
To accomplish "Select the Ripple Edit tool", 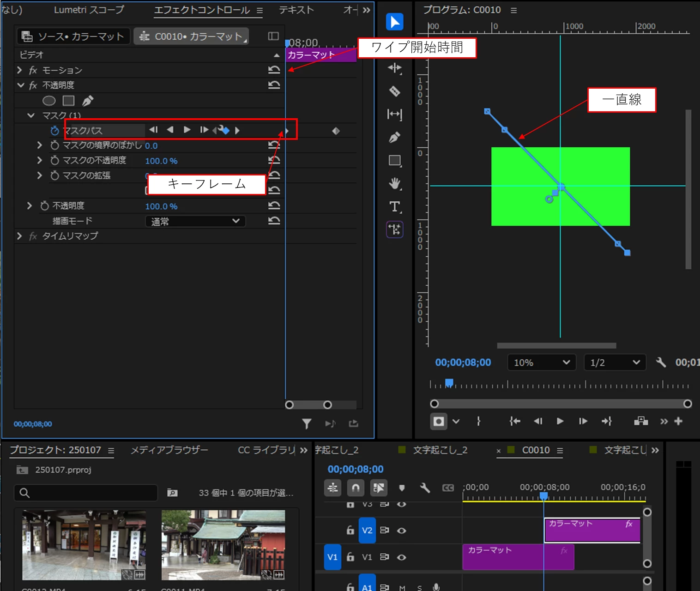I will tap(394, 68).
